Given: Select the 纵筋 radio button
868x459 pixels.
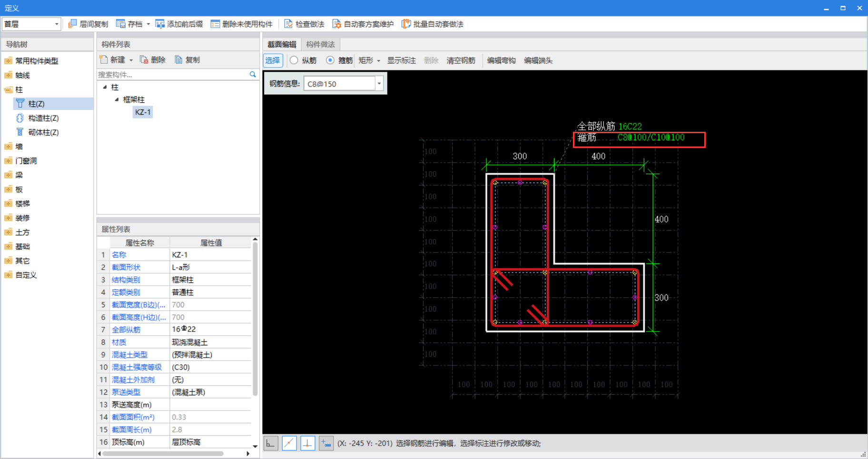Looking at the screenshot, I should pos(294,60).
